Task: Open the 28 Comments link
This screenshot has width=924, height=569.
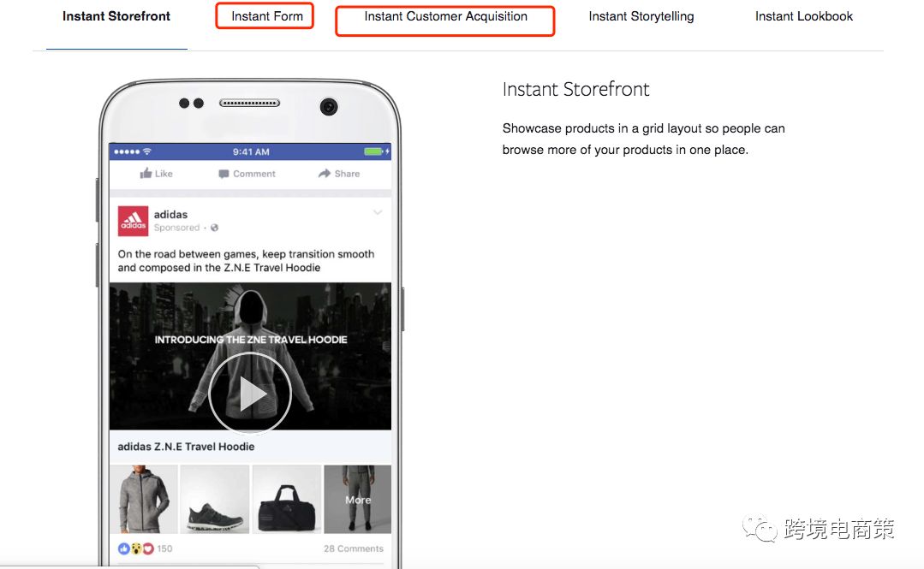Action: coord(354,548)
